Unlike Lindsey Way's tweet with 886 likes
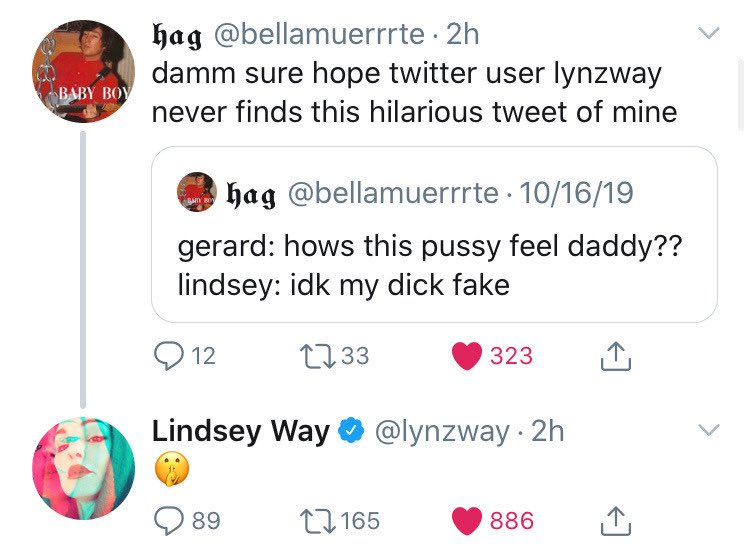This screenshot has width=750, height=551. point(466,521)
